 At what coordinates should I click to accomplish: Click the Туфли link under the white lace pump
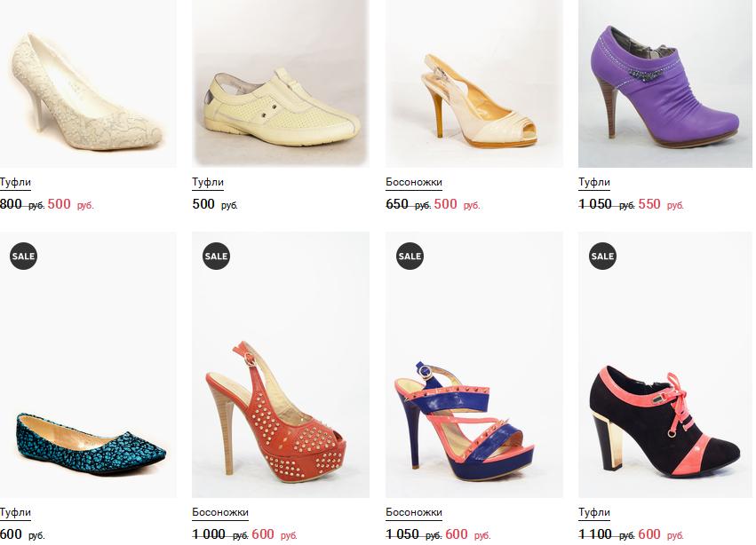tap(15, 182)
